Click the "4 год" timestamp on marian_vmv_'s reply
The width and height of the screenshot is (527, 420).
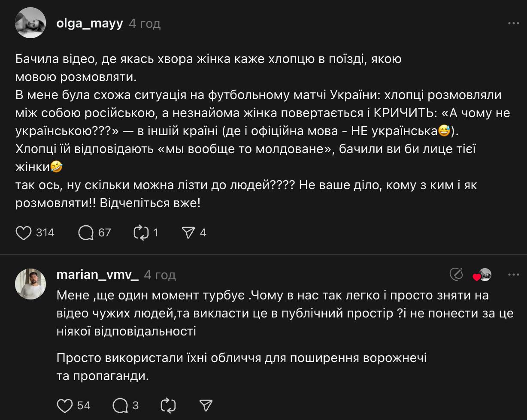pos(160,275)
